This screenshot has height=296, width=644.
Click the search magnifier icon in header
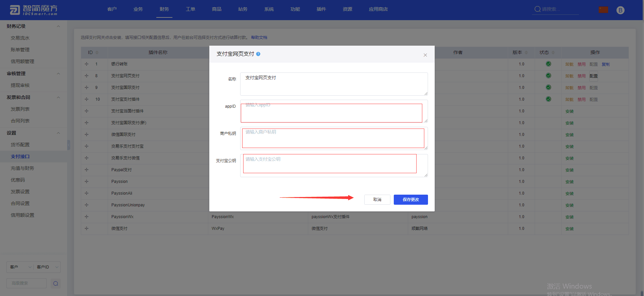[537, 9]
